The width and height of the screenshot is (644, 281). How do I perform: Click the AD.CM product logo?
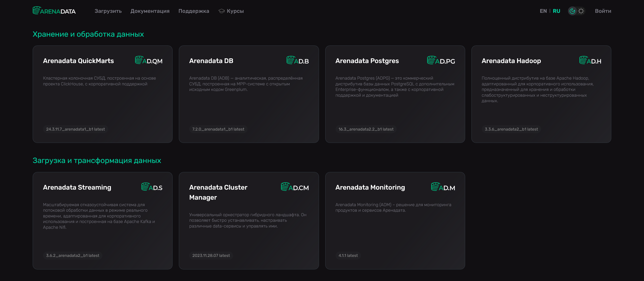pos(295,187)
